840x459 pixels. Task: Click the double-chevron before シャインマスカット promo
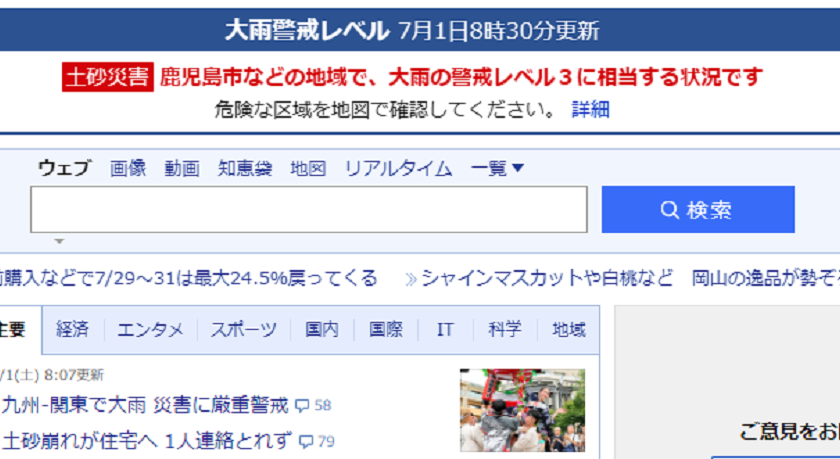point(411,279)
